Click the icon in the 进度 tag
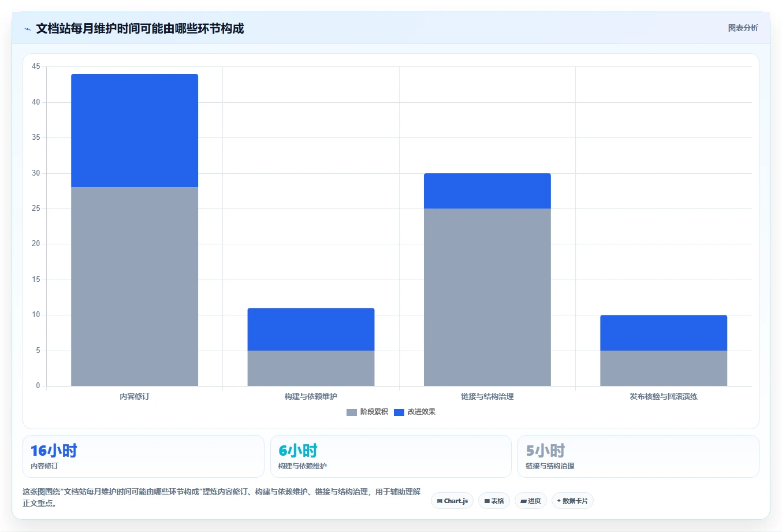 (523, 501)
